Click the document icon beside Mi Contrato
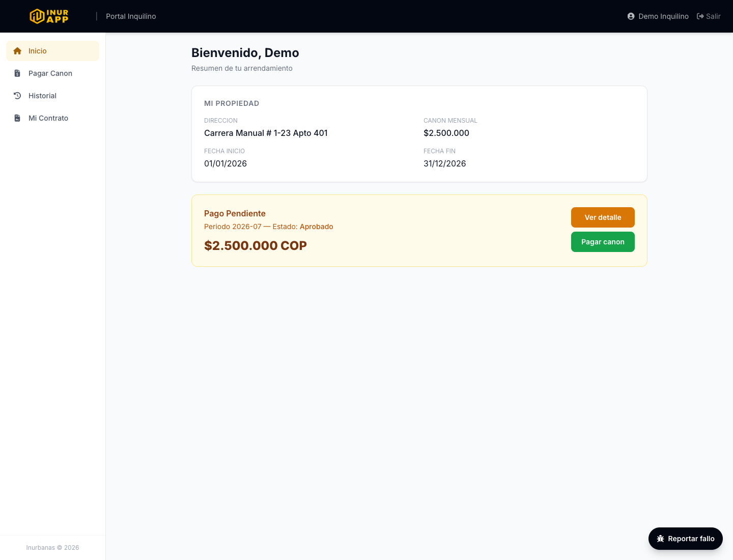The width and height of the screenshot is (733, 560). click(17, 118)
